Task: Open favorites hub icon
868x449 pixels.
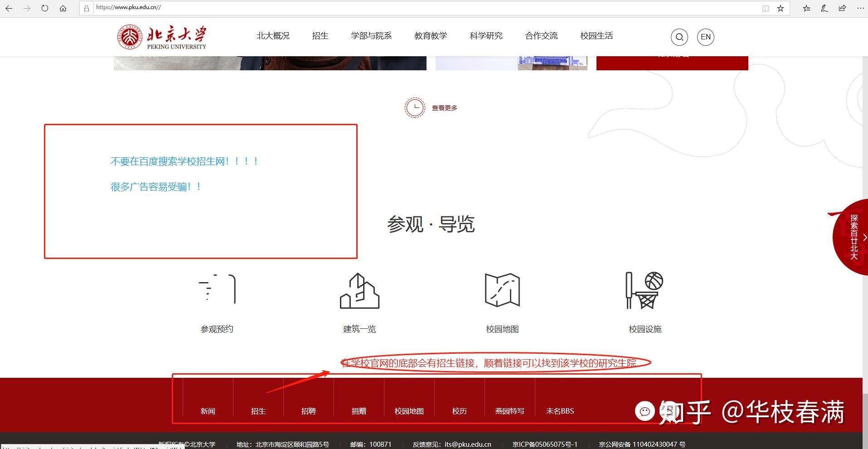Action: click(806, 8)
